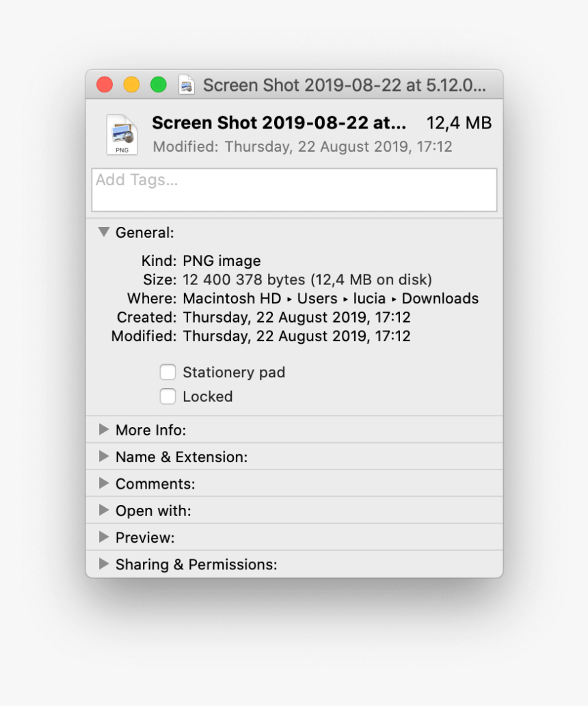
Task: Click 'Users' in the Where path
Action: click(317, 299)
